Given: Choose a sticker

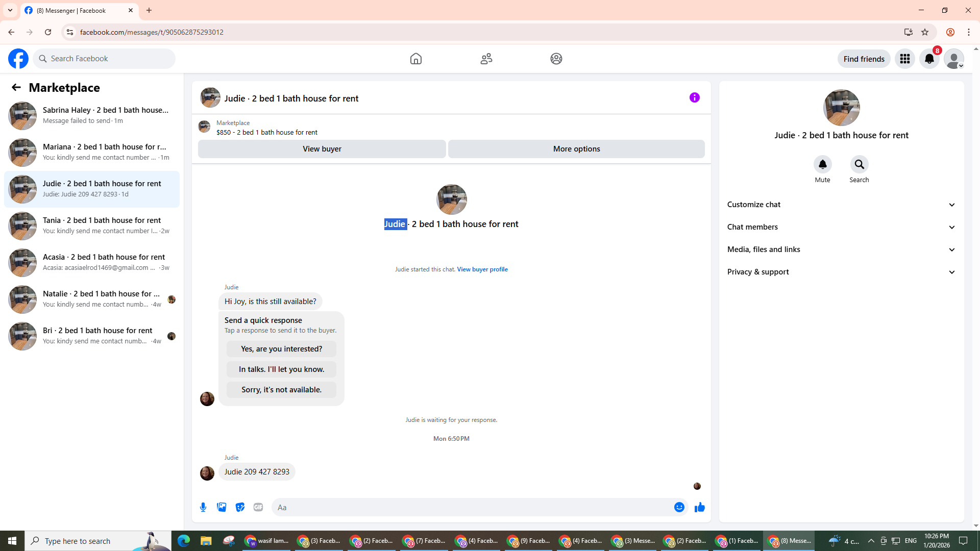Looking at the screenshot, I should (x=240, y=507).
